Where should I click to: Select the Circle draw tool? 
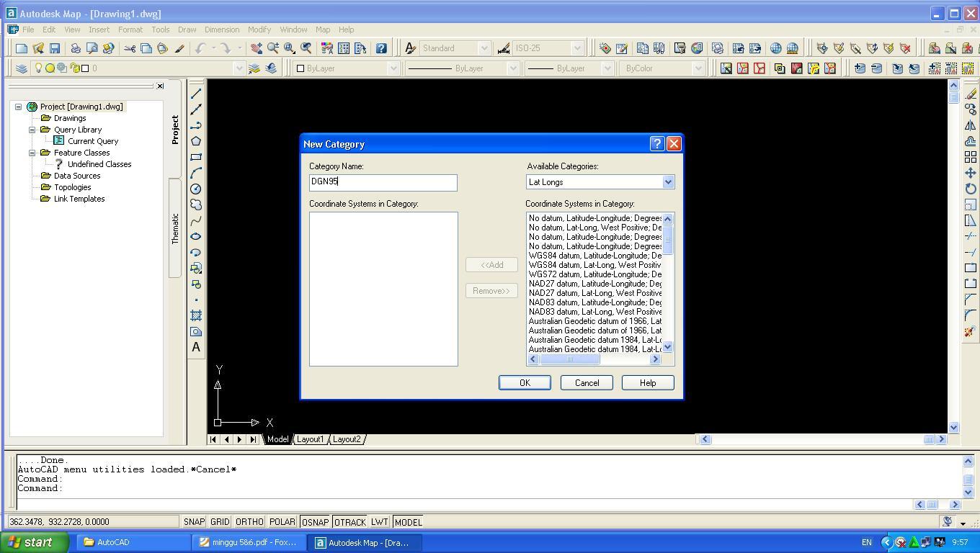196,189
